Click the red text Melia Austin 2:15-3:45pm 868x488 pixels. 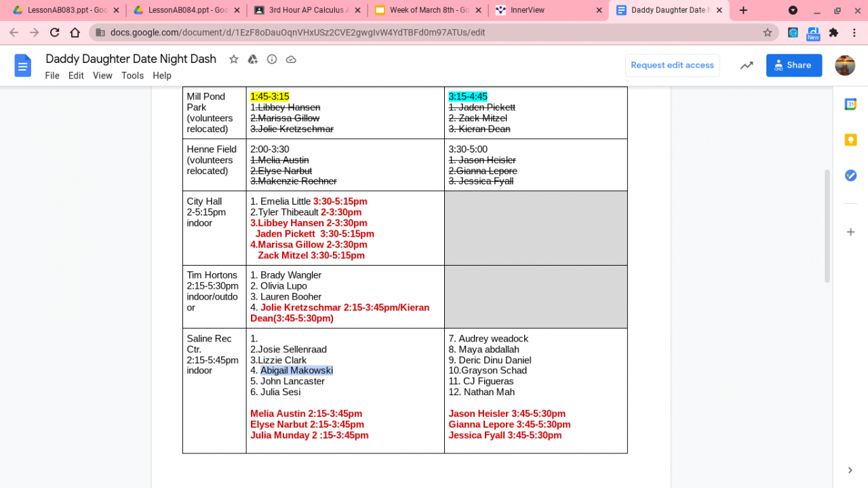pos(306,413)
